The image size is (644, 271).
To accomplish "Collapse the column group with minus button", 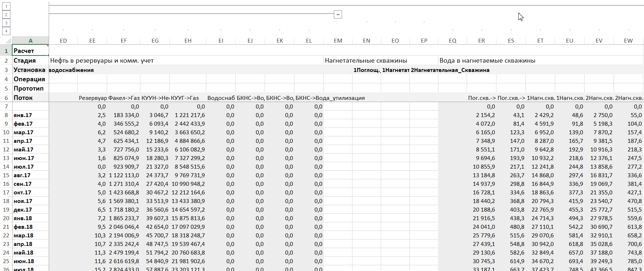I will coord(338,15).
